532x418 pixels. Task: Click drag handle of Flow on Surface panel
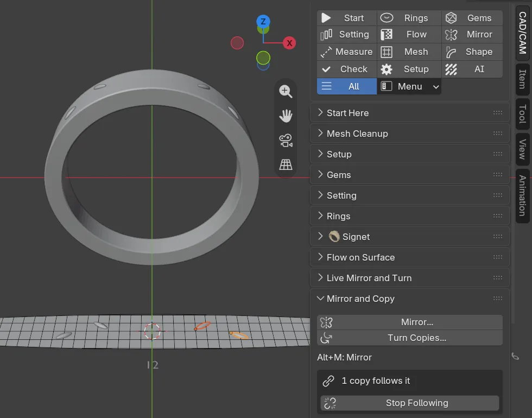coord(498,257)
